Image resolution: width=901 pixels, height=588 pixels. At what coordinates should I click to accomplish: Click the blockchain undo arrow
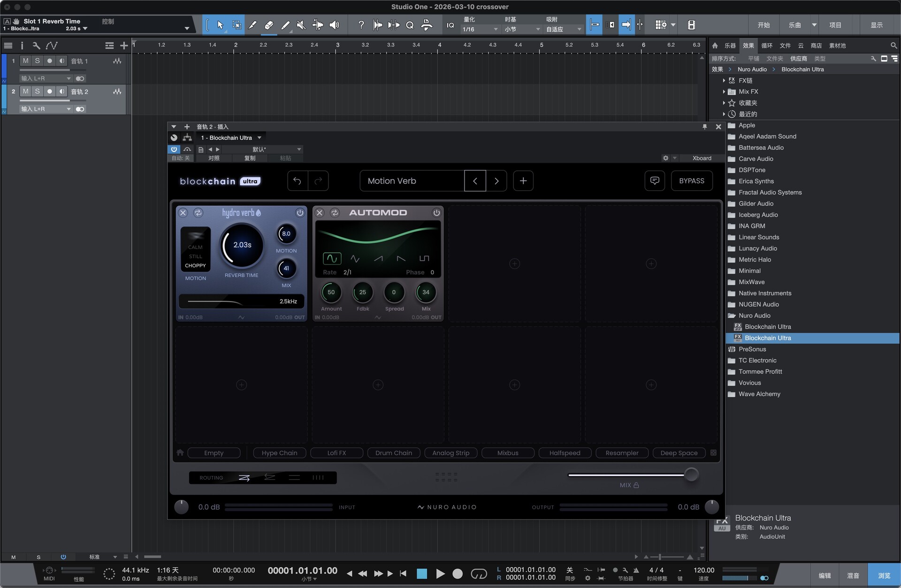click(298, 181)
